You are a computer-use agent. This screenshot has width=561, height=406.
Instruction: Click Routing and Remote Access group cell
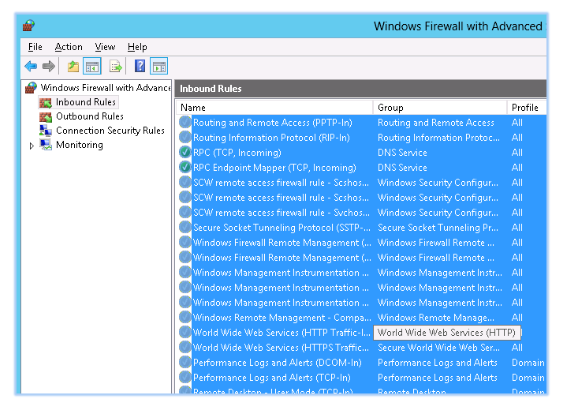click(436, 123)
